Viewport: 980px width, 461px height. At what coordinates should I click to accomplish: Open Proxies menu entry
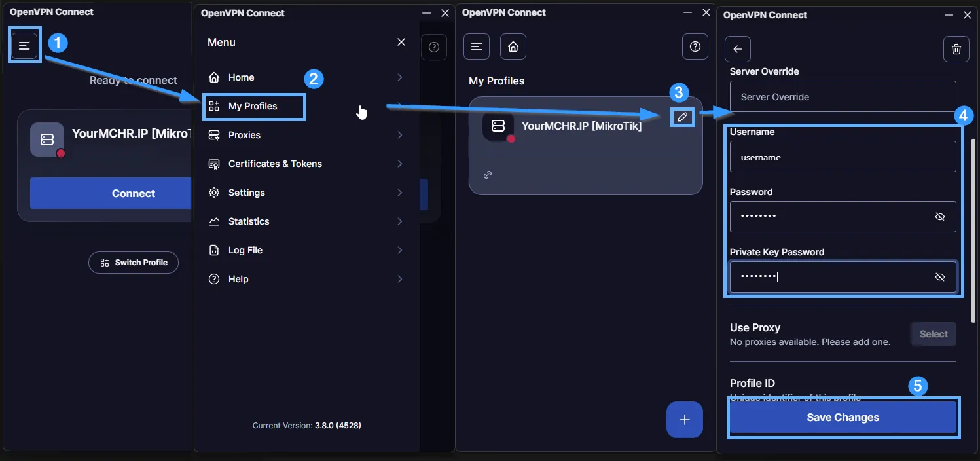click(306, 135)
